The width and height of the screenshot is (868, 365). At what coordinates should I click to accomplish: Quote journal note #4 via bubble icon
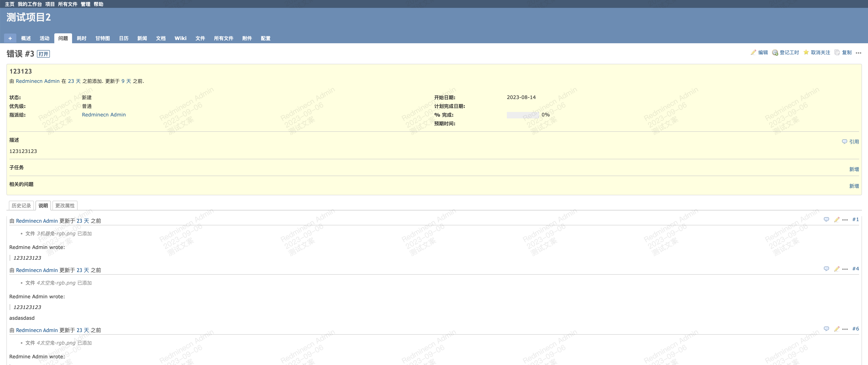click(x=826, y=269)
